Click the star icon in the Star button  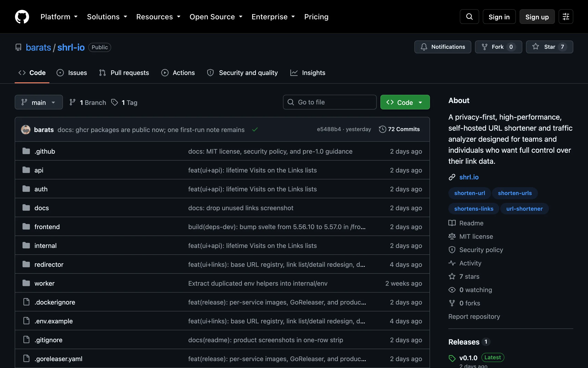click(x=536, y=46)
